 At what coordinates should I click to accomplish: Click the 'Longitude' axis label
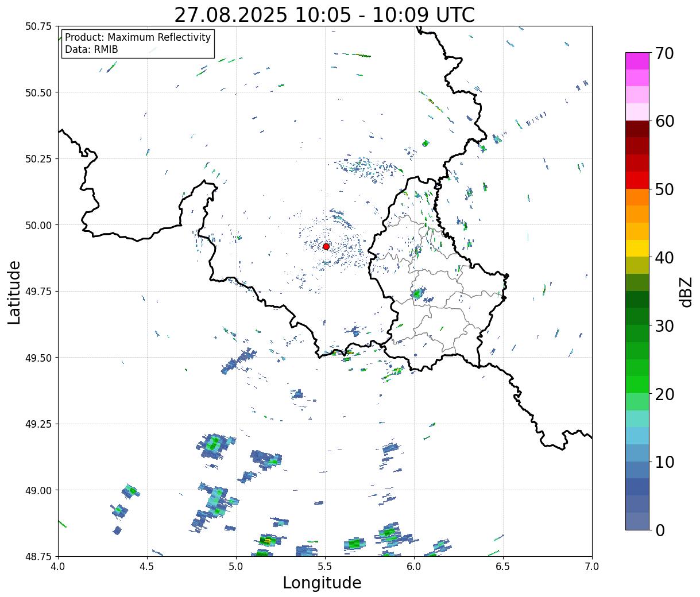tap(322, 583)
